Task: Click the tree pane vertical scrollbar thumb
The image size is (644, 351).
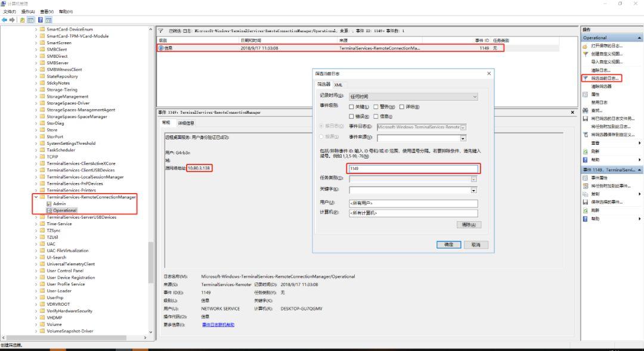Action: (x=151, y=262)
